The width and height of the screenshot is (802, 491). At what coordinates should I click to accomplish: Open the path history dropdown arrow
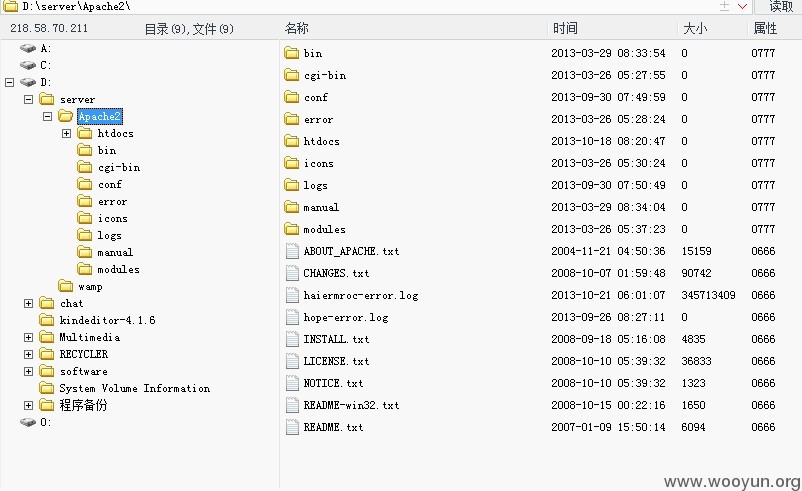tap(742, 7)
